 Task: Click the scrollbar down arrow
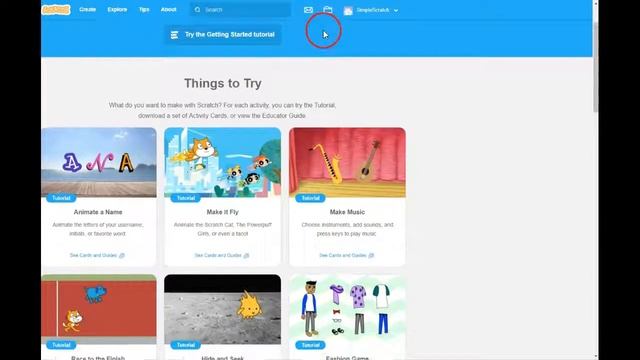[596, 356]
